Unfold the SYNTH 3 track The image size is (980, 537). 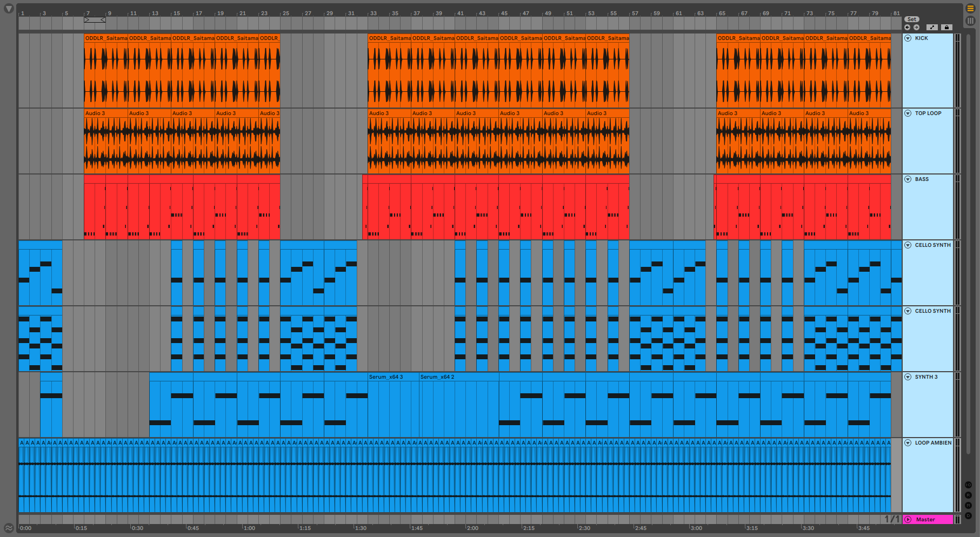point(908,377)
